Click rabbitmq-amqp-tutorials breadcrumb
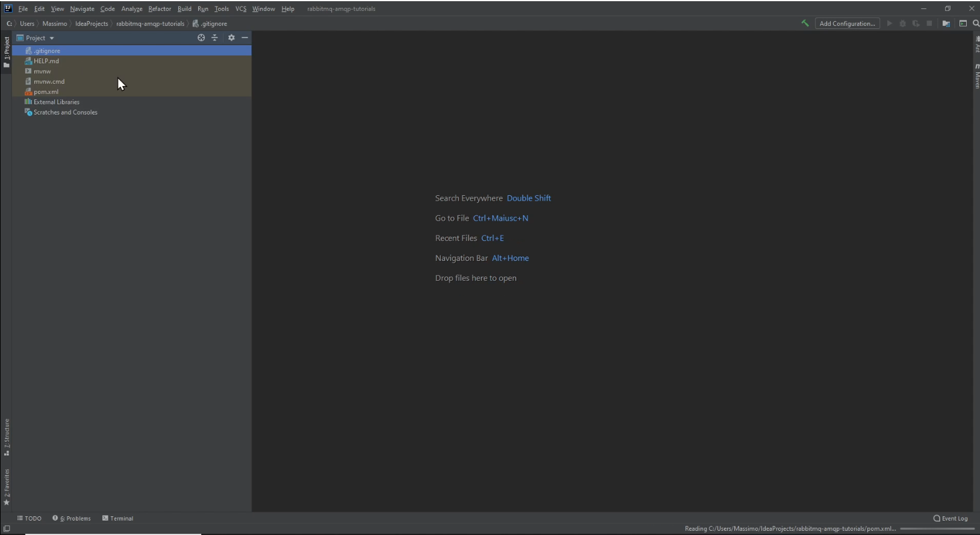The height and width of the screenshot is (535, 980). (150, 23)
